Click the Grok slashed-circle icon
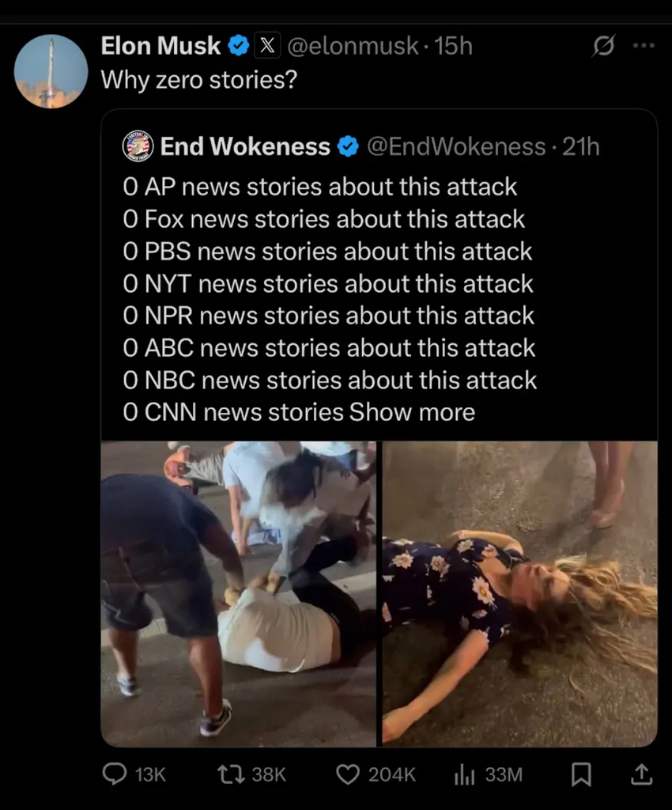 pos(602,47)
